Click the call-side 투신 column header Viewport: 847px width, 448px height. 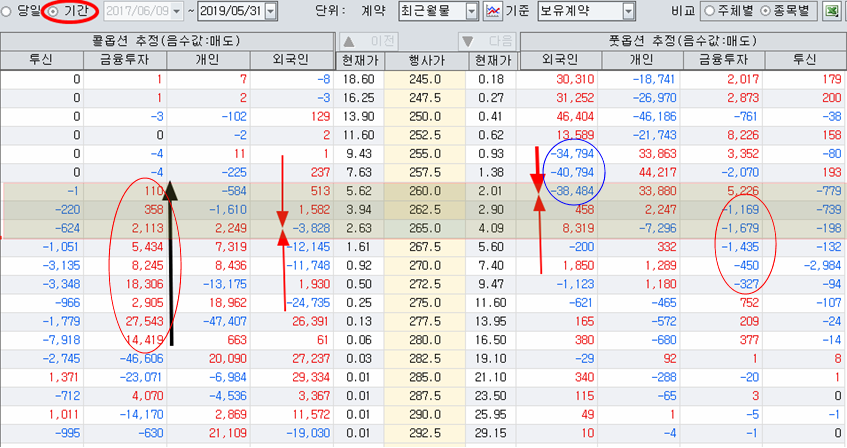click(42, 60)
